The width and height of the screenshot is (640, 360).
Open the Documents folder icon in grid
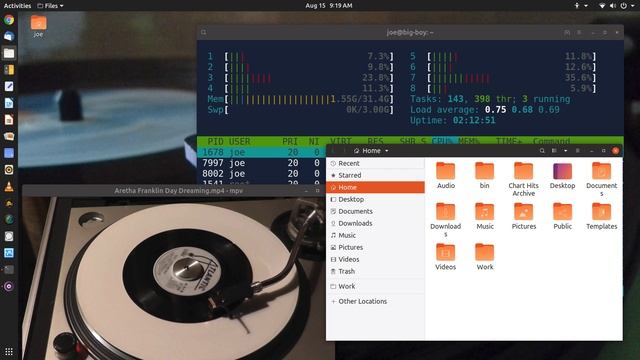(x=602, y=179)
